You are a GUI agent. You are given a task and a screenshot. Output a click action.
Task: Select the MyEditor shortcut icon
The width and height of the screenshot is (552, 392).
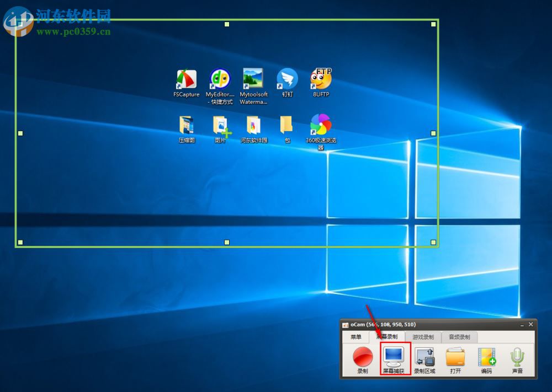220,87
